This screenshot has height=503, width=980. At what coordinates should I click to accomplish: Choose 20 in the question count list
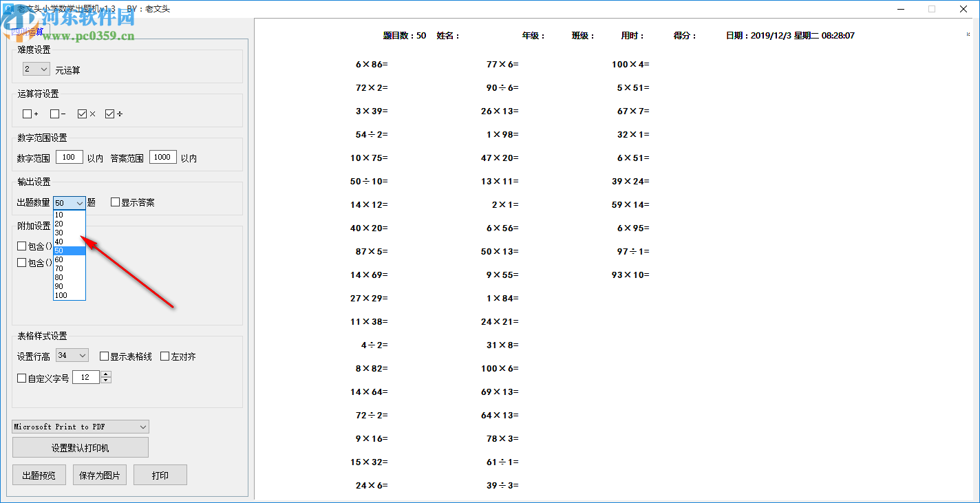click(70, 224)
